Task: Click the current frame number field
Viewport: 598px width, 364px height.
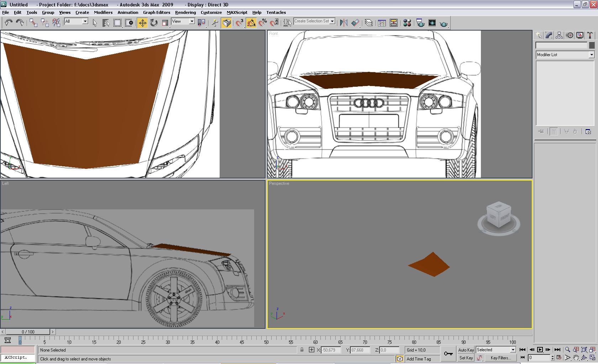Action: [540, 358]
